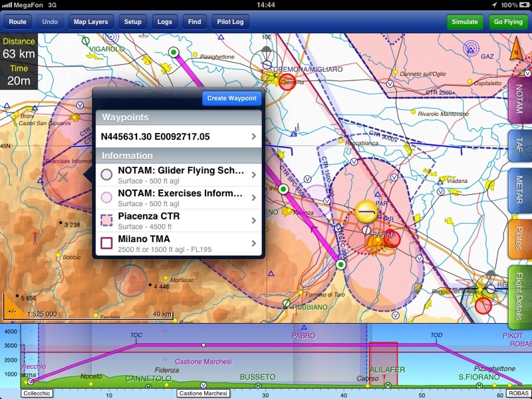Image resolution: width=532 pixels, height=399 pixels.
Task: Tap the Piacenza CTR airspace icon
Action: click(106, 221)
